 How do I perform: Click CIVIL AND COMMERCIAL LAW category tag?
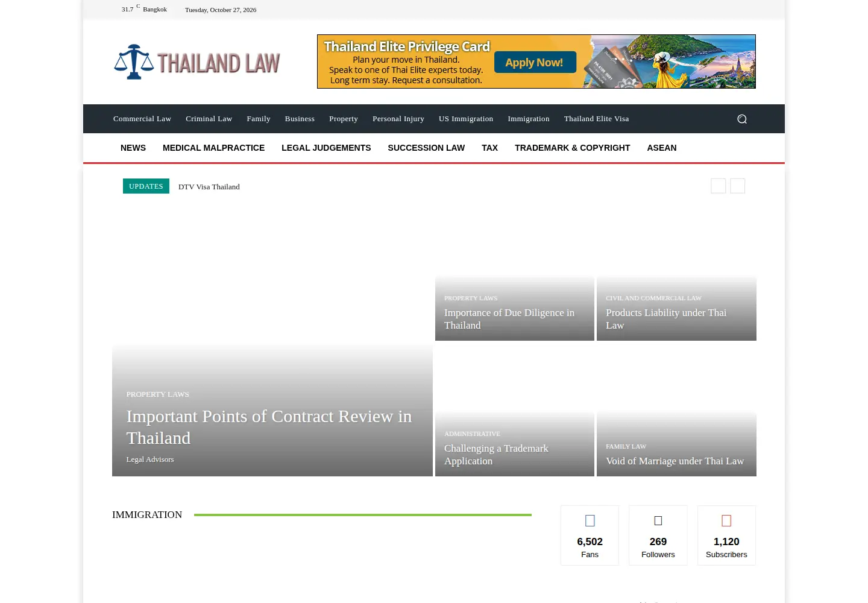pyautogui.click(x=653, y=298)
